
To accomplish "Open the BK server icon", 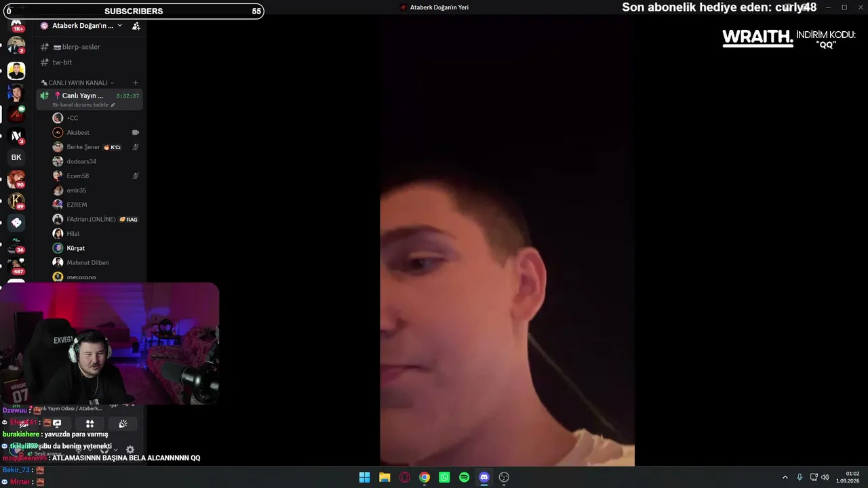I will 16,157.
